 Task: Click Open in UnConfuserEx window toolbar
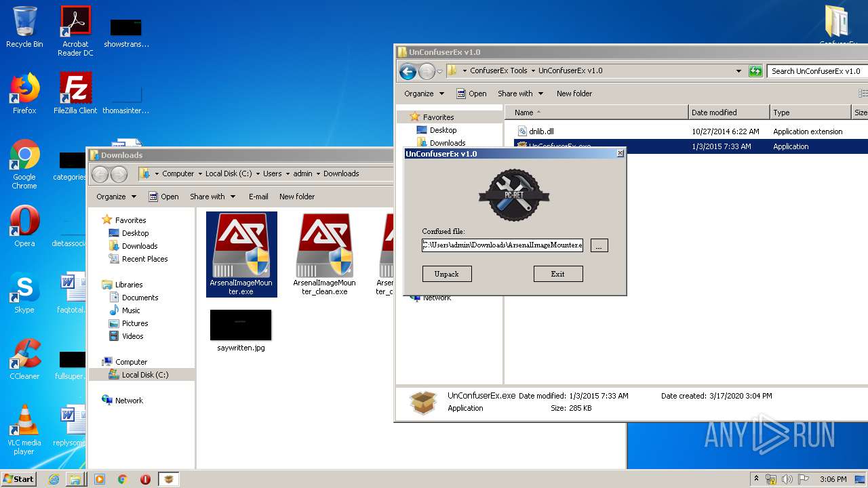471,94
